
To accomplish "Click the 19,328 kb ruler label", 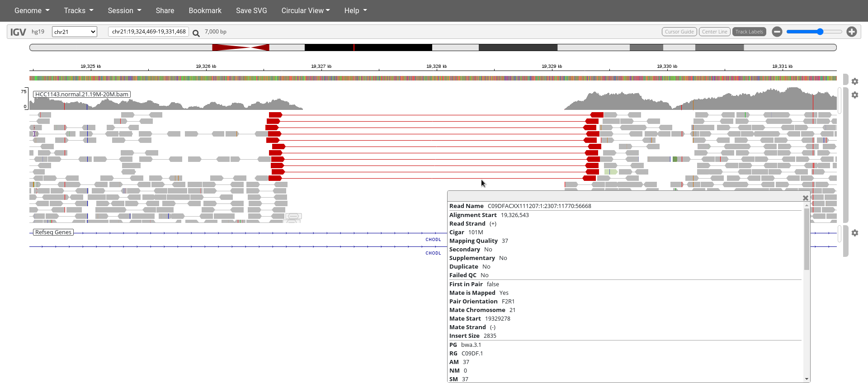I will pos(436,66).
